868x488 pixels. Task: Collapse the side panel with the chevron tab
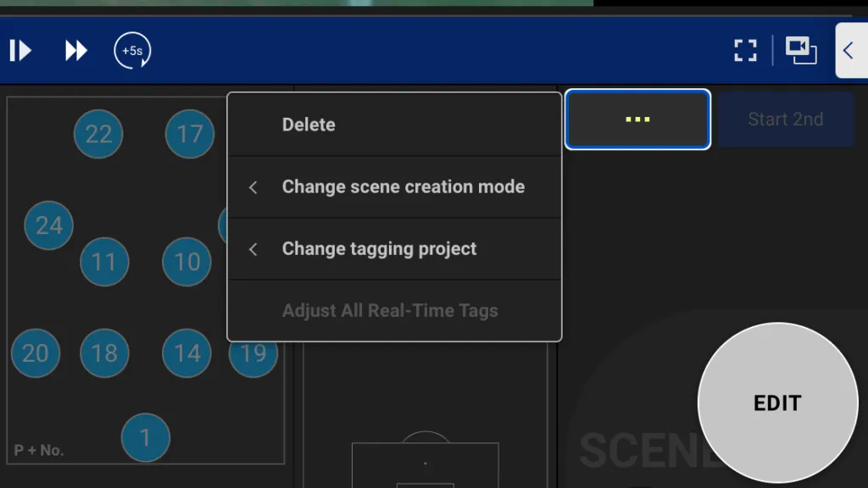(x=851, y=50)
